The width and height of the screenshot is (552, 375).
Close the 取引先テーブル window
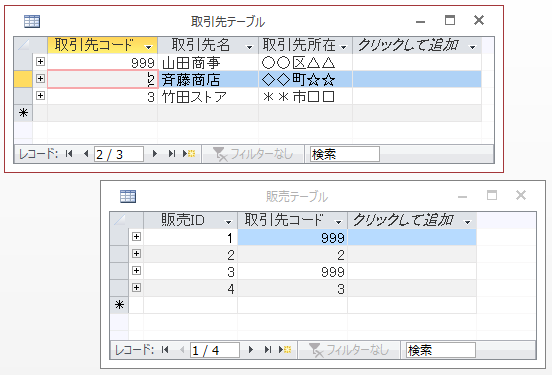point(479,20)
